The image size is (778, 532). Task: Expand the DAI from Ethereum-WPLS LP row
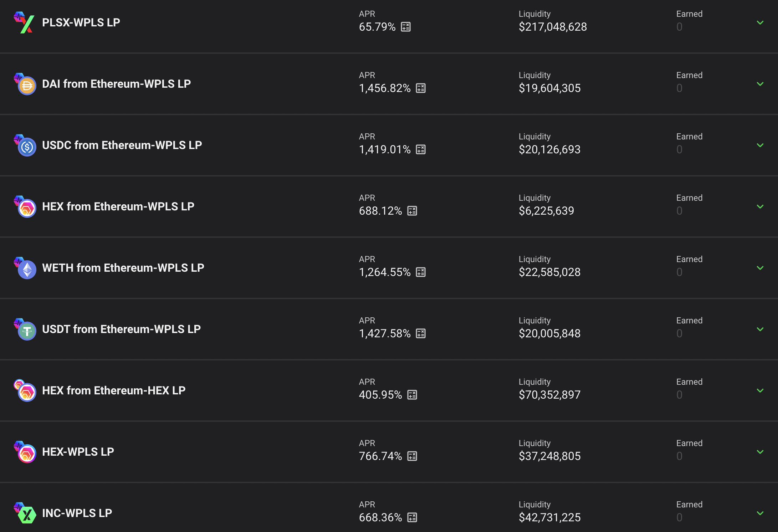coord(760,84)
